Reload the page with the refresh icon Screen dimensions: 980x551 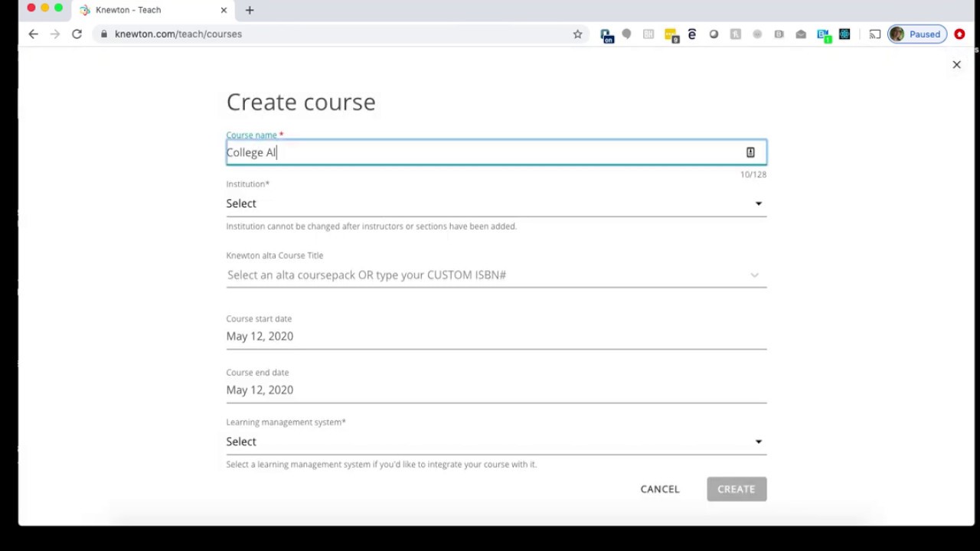coord(77,34)
